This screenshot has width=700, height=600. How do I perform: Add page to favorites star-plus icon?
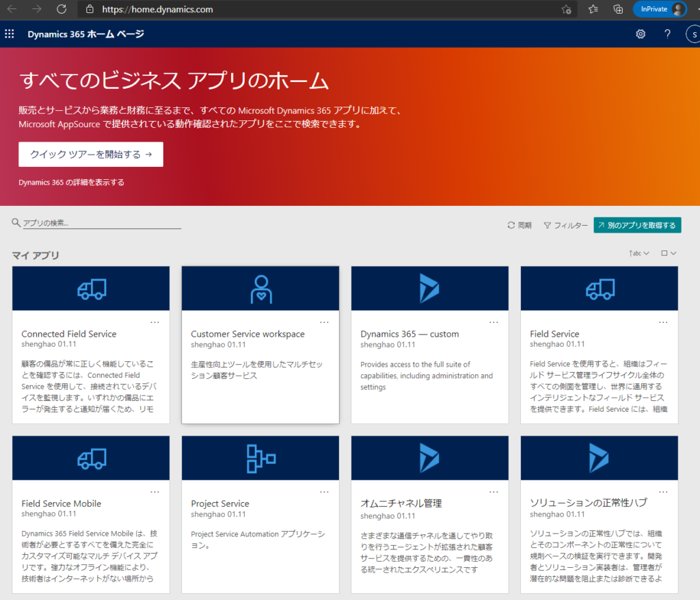tap(567, 10)
